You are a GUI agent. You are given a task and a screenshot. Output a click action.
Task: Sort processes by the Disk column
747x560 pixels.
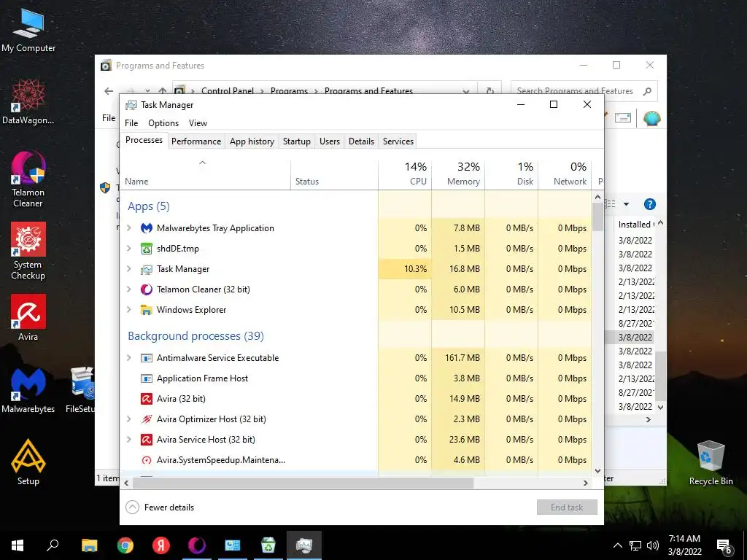(511, 174)
